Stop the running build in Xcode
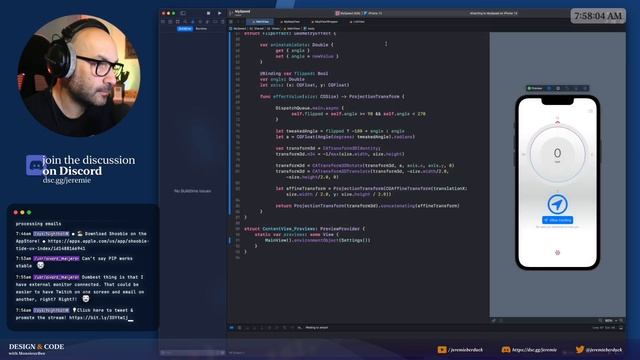 [208, 13]
